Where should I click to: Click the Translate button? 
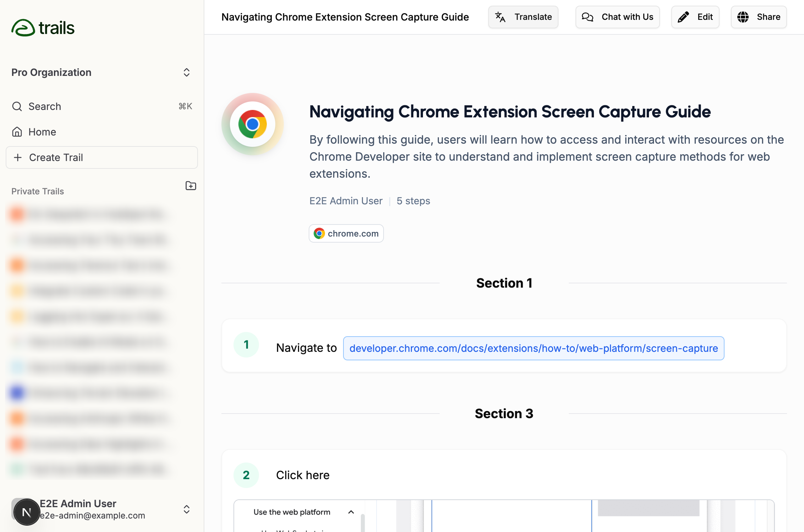click(523, 17)
